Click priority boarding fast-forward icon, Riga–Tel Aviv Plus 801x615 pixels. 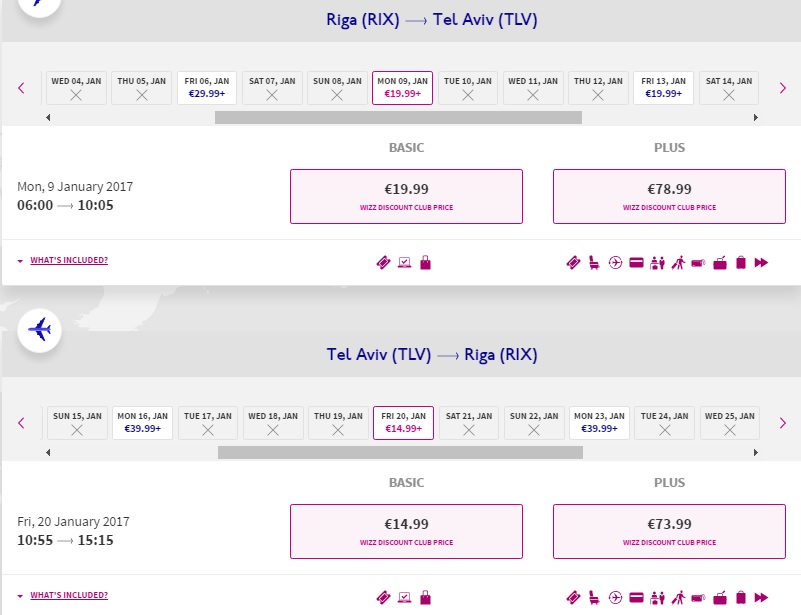(761, 263)
